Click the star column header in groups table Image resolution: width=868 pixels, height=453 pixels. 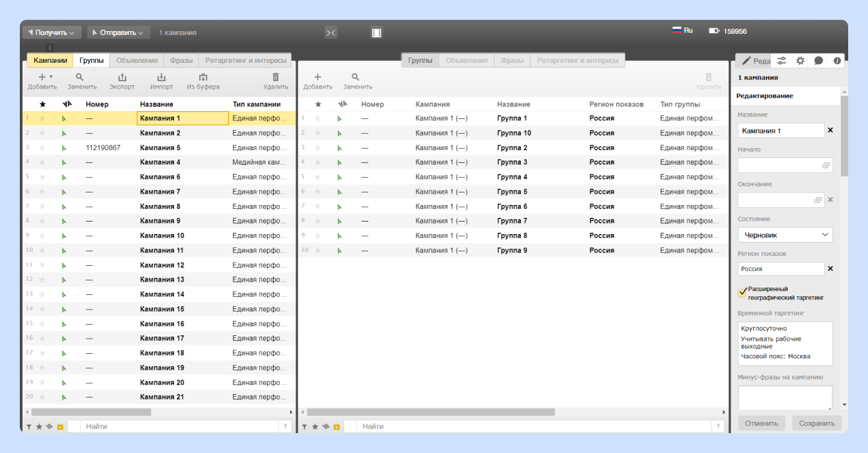(318, 104)
